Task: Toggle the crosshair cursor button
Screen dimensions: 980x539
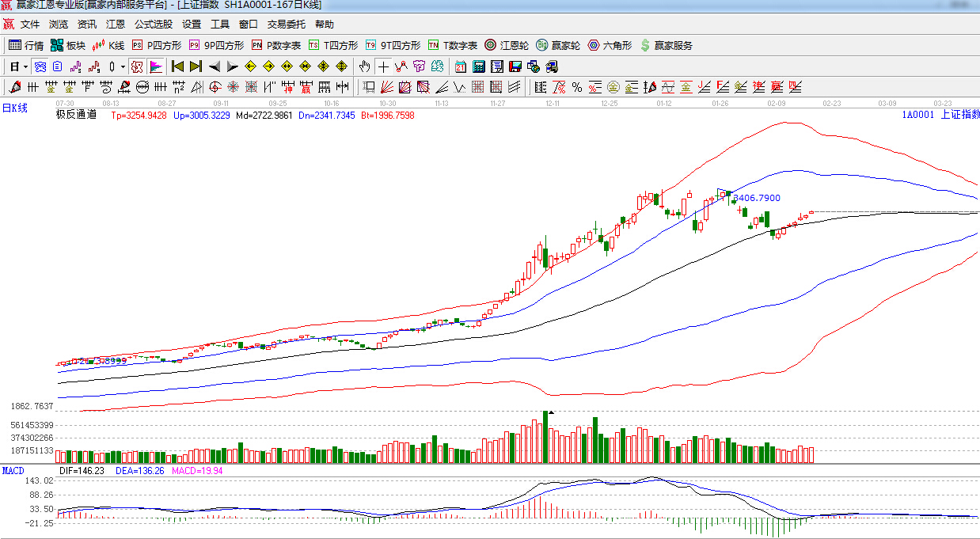Action: tap(383, 66)
